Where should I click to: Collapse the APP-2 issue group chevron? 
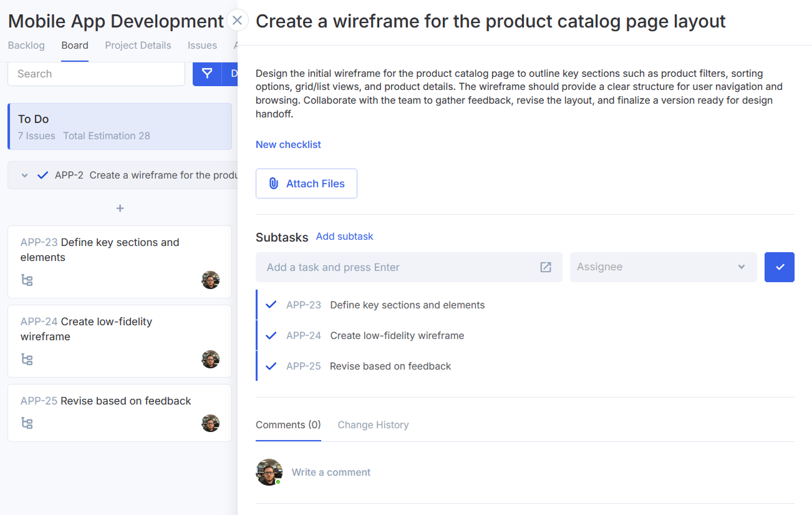pos(25,175)
